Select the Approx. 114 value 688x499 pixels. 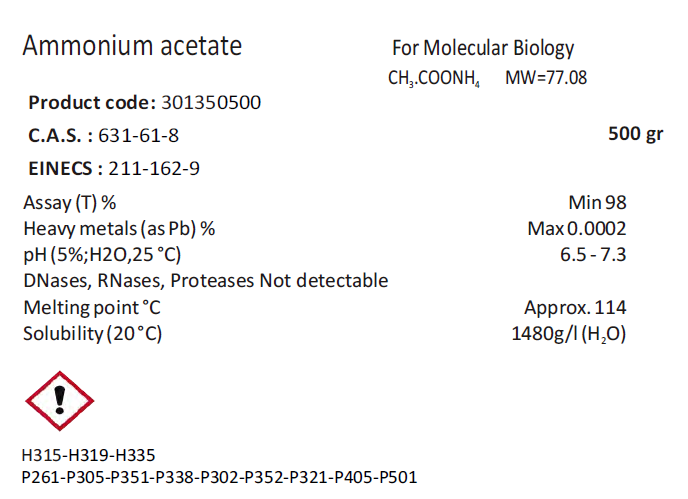tap(575, 307)
